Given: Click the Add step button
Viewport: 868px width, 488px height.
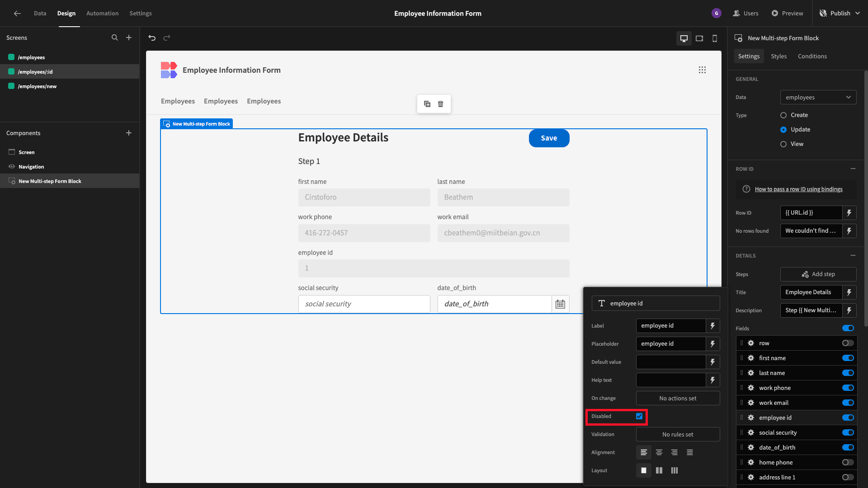Looking at the screenshot, I should [818, 274].
